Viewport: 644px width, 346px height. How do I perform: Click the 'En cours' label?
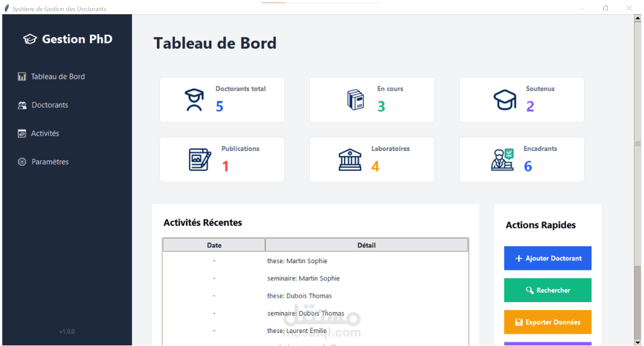pyautogui.click(x=390, y=89)
